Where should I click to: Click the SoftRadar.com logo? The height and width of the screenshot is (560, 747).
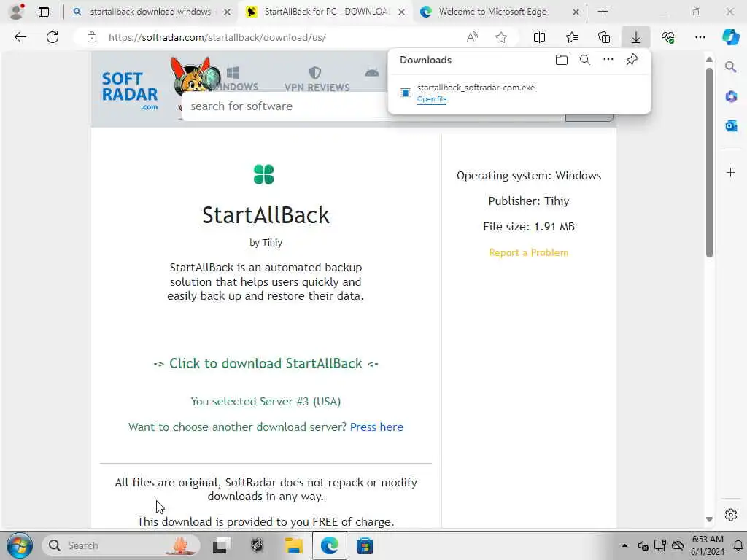[130, 90]
